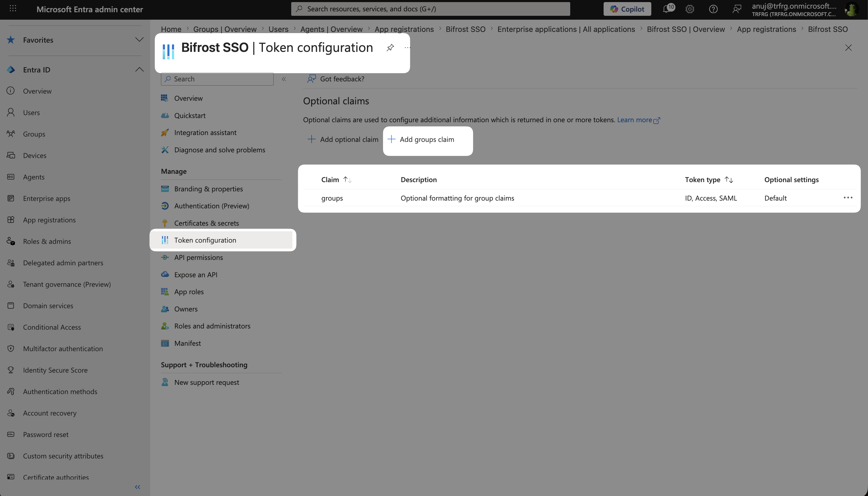Viewport: 868px width, 496px height.
Task: Open App roles
Action: point(189,292)
